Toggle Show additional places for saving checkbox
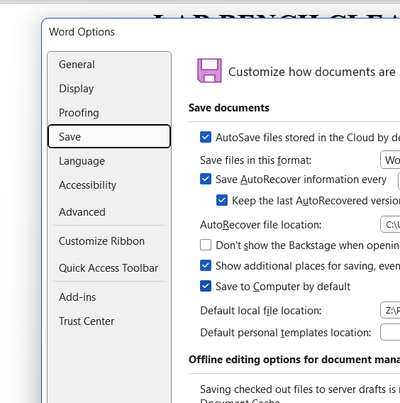Viewport: 400px width, 403px height. 206,266
